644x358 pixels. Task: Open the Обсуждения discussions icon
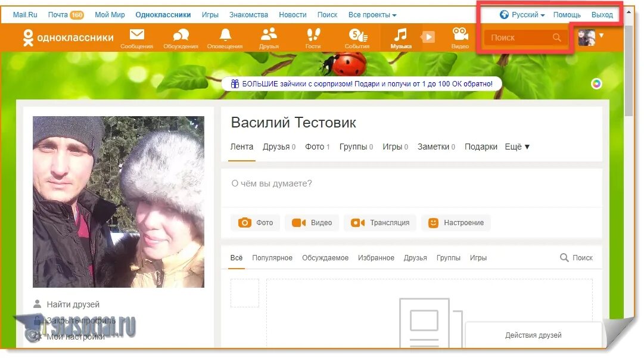pos(181,38)
